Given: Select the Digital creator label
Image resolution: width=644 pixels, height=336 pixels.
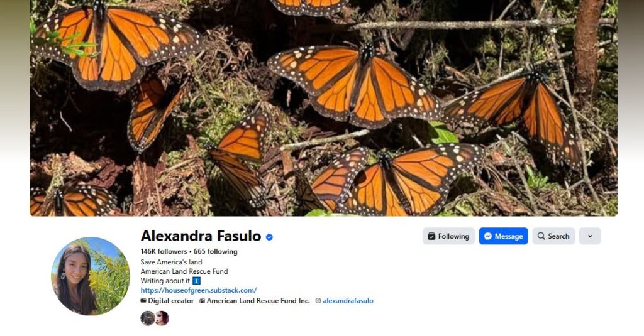Looking at the screenshot, I should click(x=171, y=301).
